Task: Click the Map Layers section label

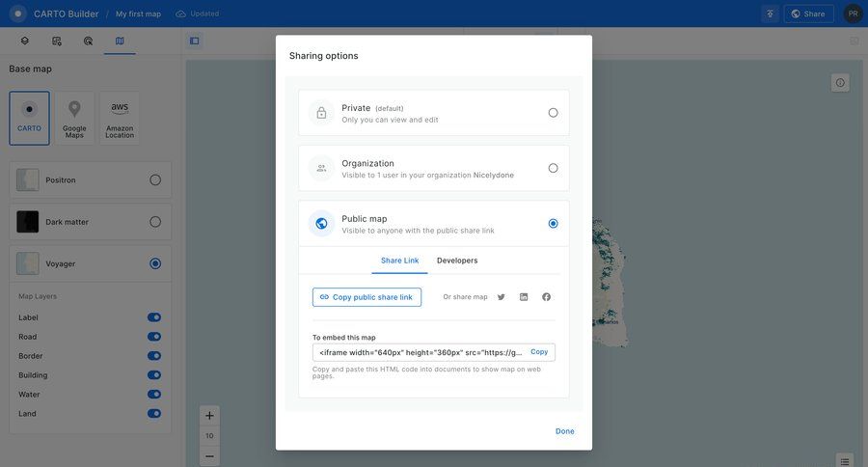Action: [38, 296]
